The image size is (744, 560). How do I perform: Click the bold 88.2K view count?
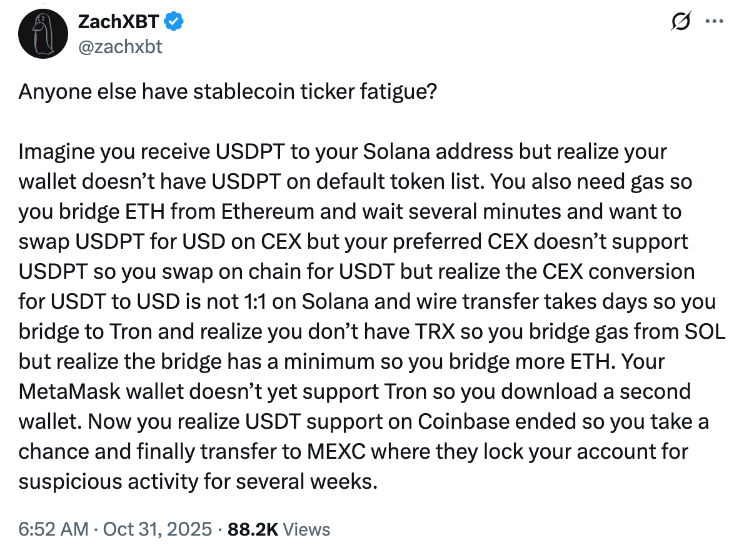pos(253,529)
